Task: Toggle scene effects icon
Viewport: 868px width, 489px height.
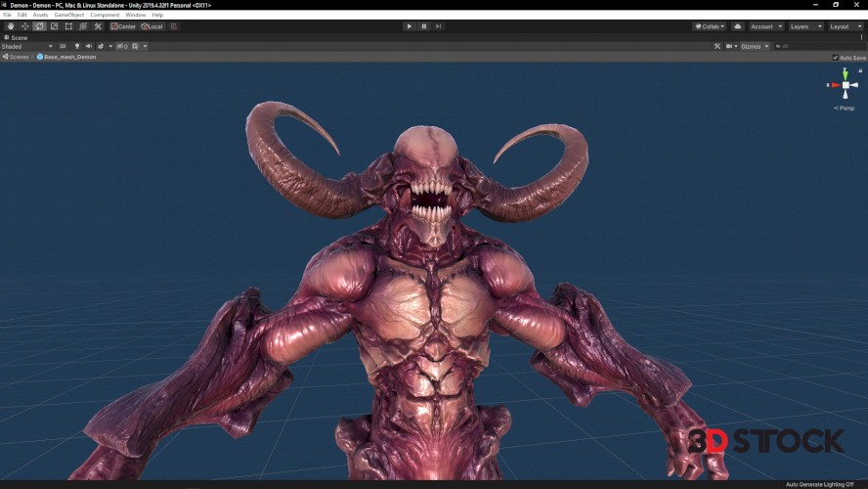Action: 101,47
